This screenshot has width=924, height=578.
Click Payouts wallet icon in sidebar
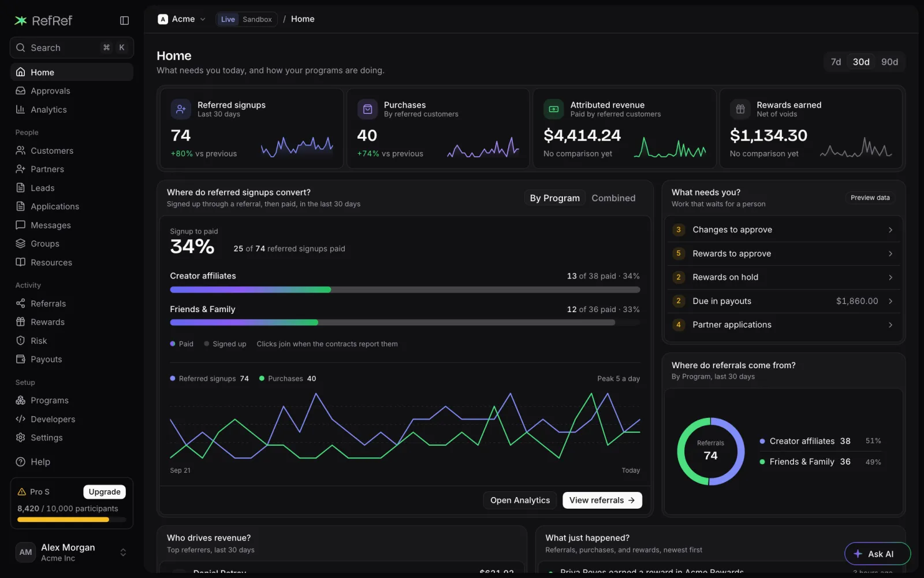(21, 359)
